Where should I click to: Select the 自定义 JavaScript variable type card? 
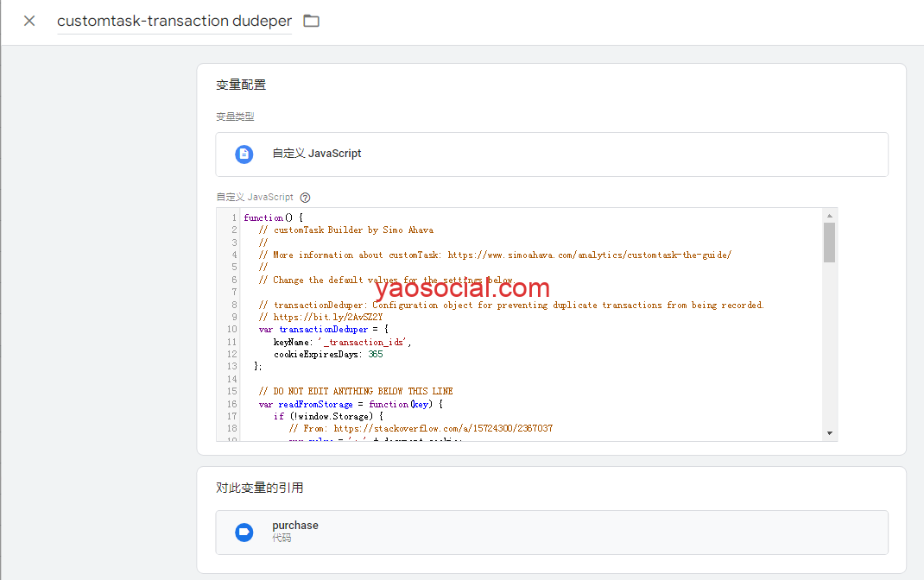551,154
